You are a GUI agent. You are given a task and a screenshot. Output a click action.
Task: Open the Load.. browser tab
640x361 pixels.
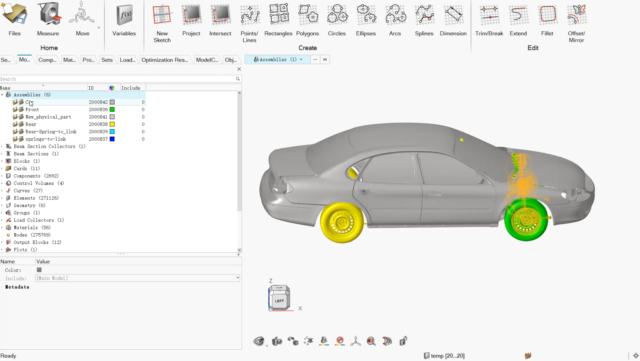point(127,60)
